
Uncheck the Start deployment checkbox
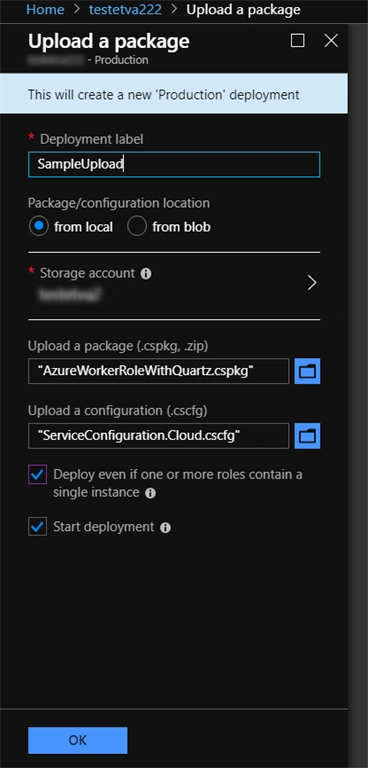[x=38, y=527]
